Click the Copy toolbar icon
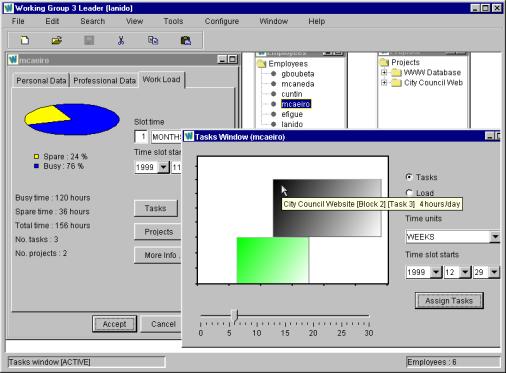The height and width of the screenshot is (373, 506). click(153, 40)
